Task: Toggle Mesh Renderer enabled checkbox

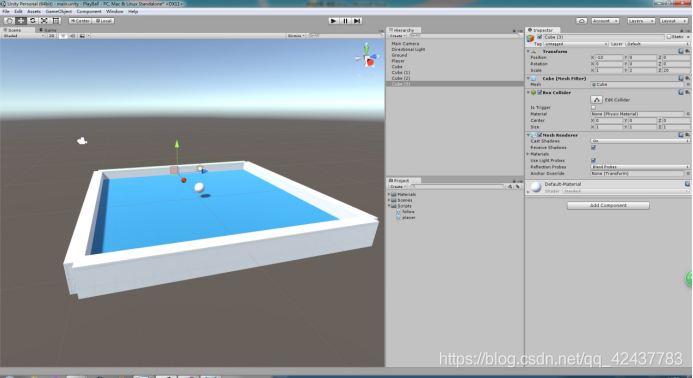Action: tap(540, 135)
